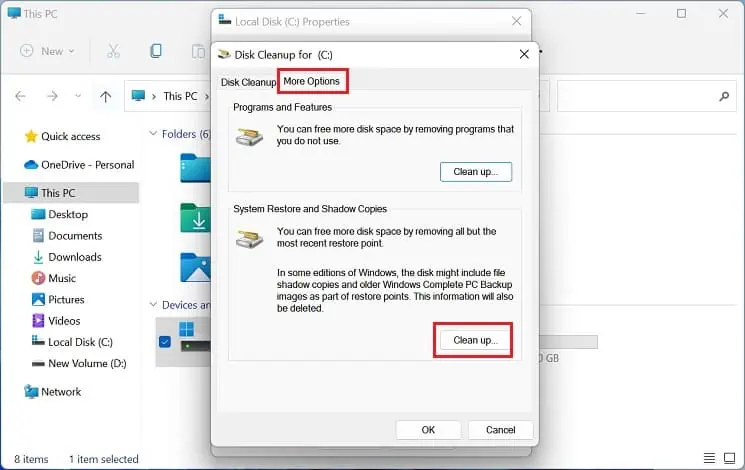Screen dimensions: 745x470
Task: Open the New menu in File Explorer
Action: click(x=47, y=51)
